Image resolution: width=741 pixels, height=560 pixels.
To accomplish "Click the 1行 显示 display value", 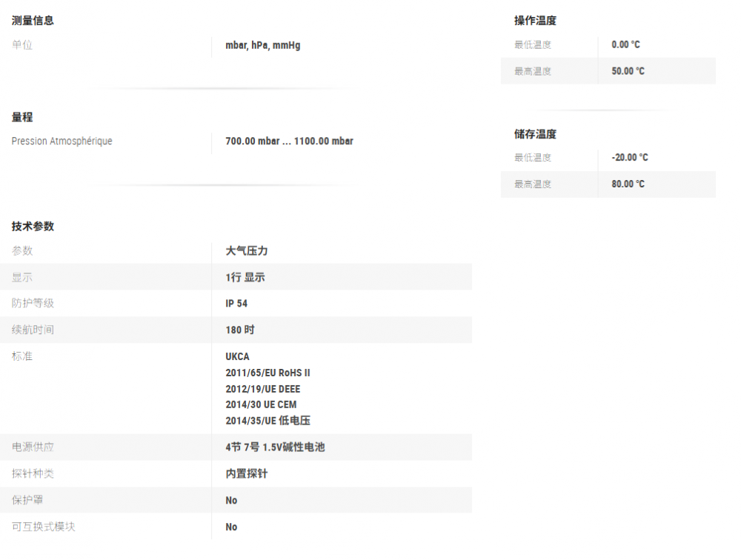I will coord(245,278).
